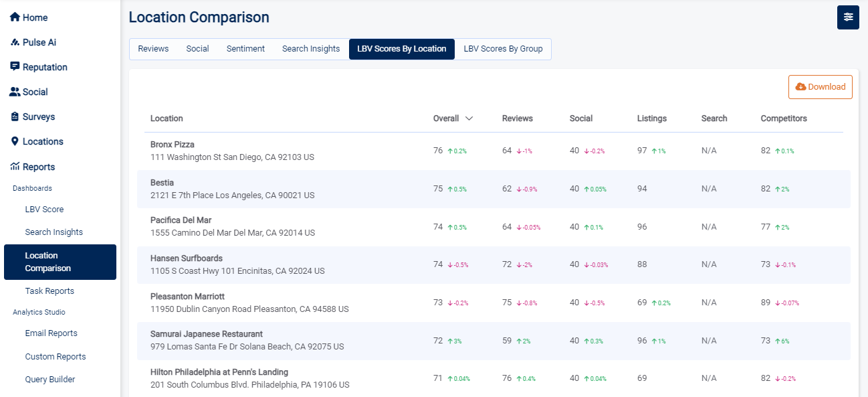Open the Search Insights tab
The height and width of the screenshot is (397, 868).
tap(311, 49)
